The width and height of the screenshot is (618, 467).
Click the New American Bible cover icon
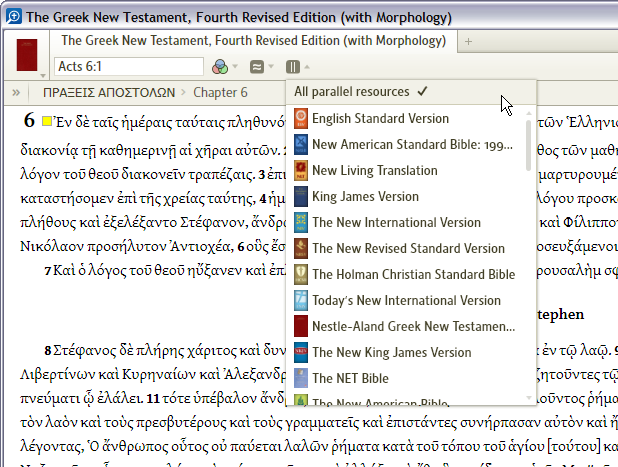[x=301, y=400]
